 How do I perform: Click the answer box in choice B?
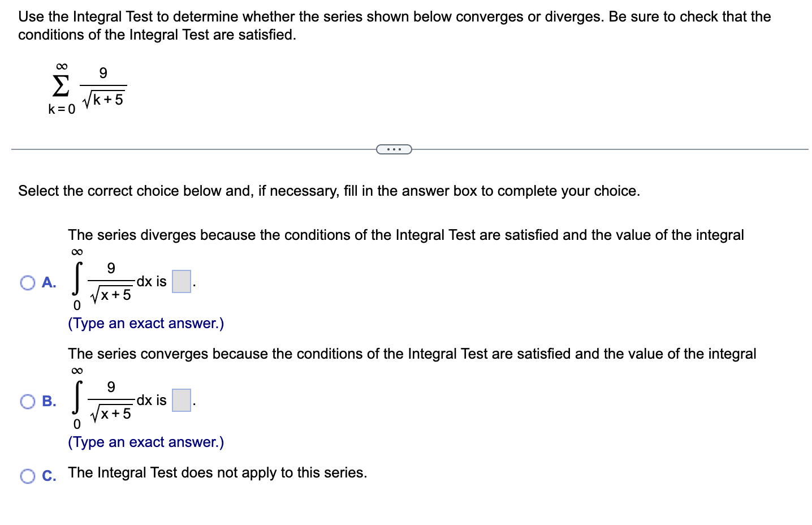[180, 400]
